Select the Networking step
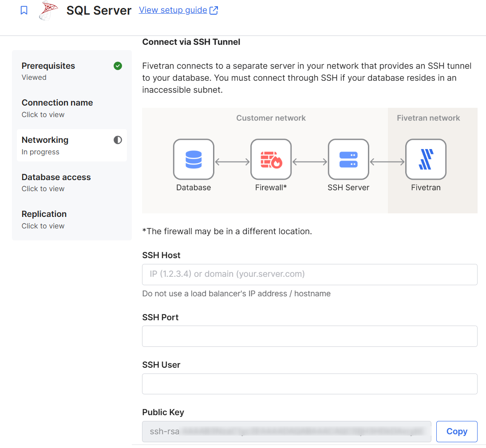This screenshot has width=486, height=448. 72,145
